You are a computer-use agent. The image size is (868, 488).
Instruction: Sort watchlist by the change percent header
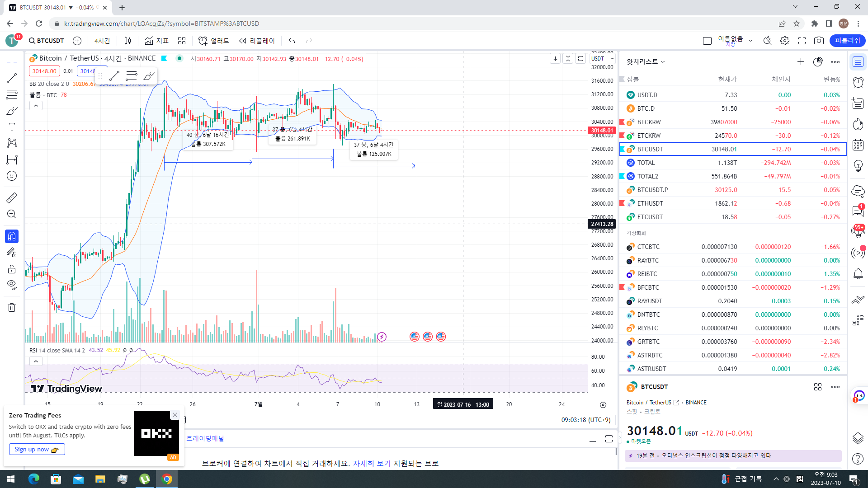[831, 79]
